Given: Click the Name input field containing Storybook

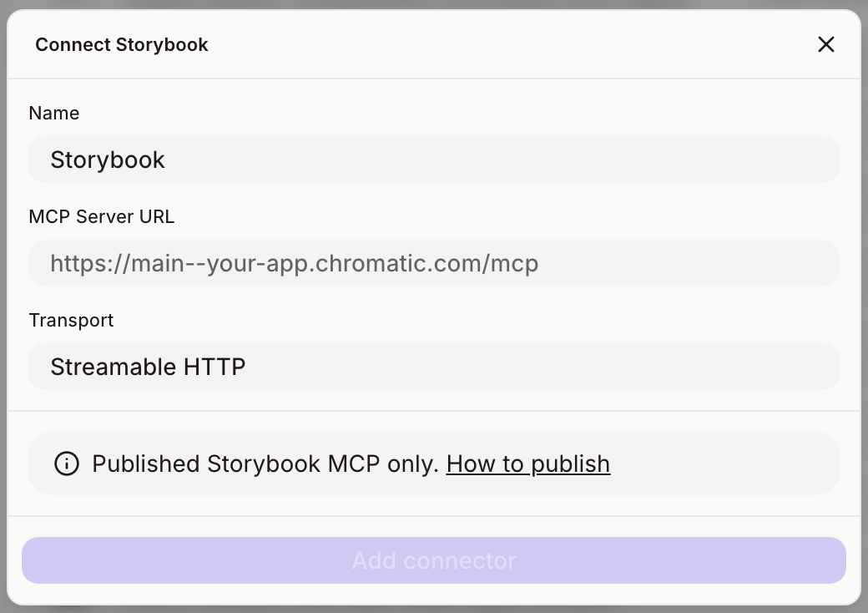Looking at the screenshot, I should [434, 160].
